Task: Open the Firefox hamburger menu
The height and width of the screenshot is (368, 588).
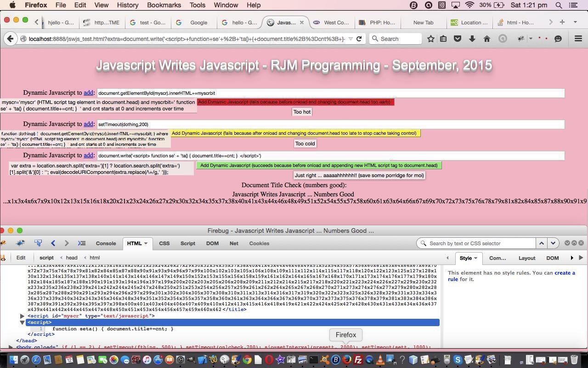Action: point(578,39)
